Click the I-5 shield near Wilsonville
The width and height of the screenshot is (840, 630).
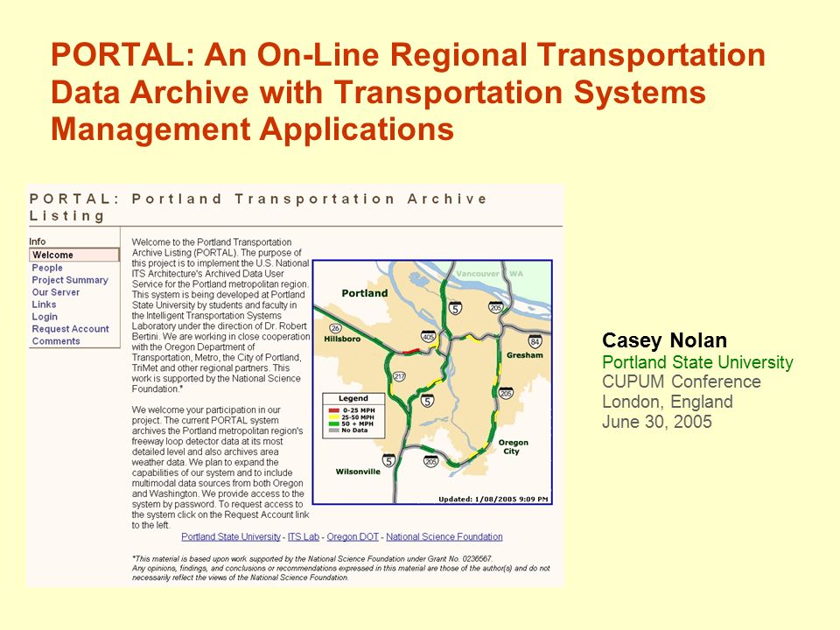click(x=388, y=460)
